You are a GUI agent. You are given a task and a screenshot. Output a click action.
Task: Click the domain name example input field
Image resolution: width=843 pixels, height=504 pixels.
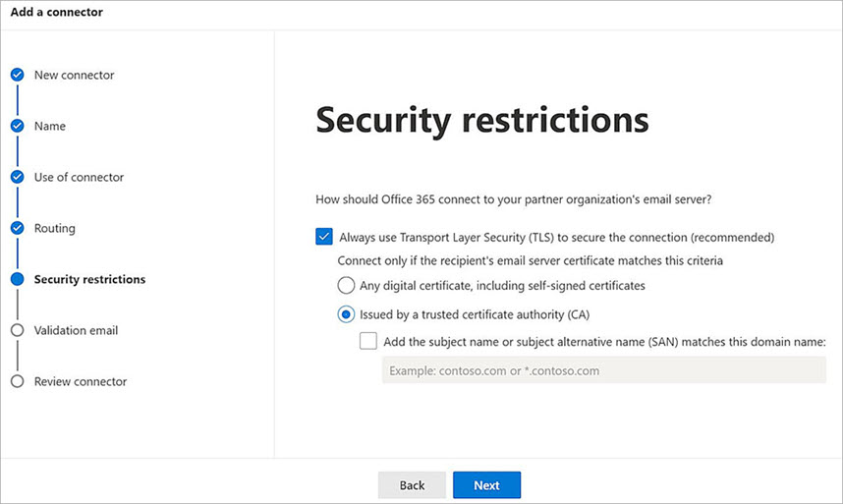pyautogui.click(x=603, y=370)
